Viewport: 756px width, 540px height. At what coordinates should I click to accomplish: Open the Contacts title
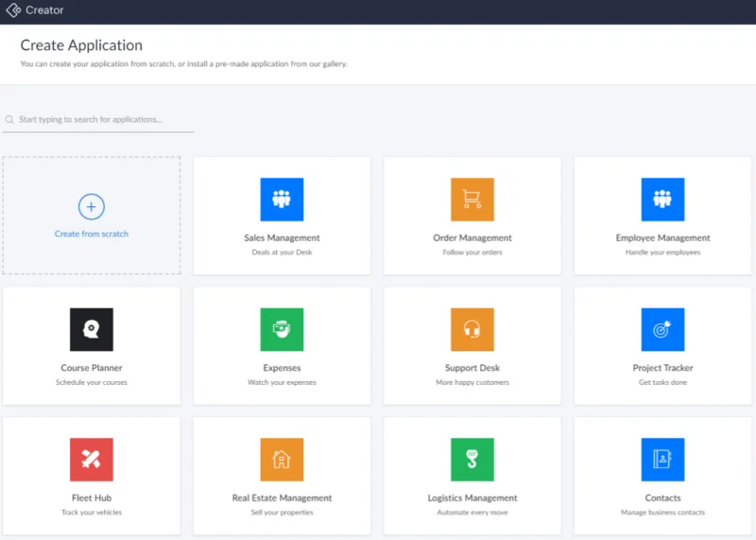click(x=663, y=498)
